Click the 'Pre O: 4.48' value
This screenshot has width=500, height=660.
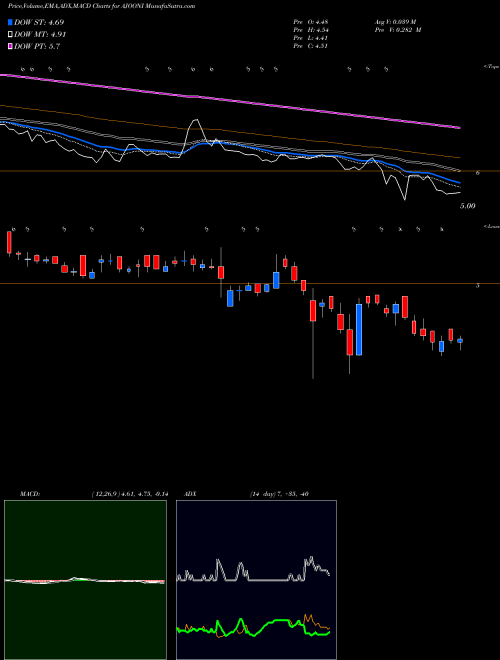point(311,22)
